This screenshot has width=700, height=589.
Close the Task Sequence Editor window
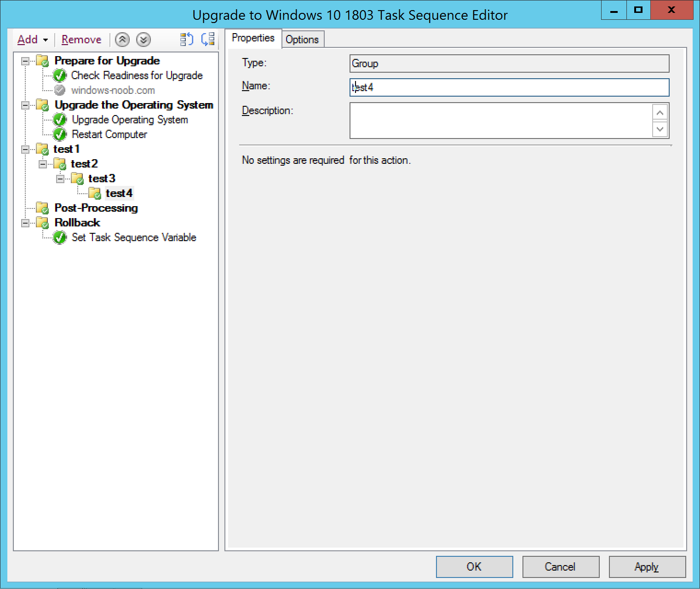[671, 10]
